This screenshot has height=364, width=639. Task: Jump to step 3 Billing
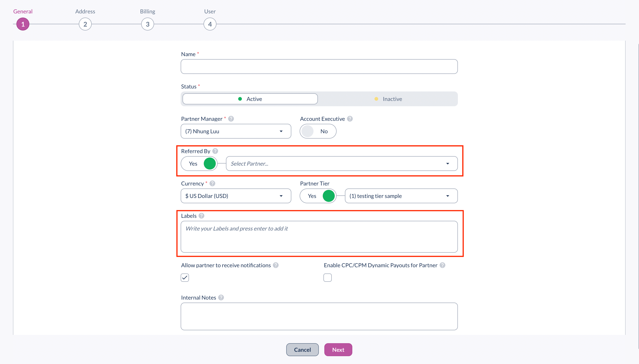coord(147,24)
